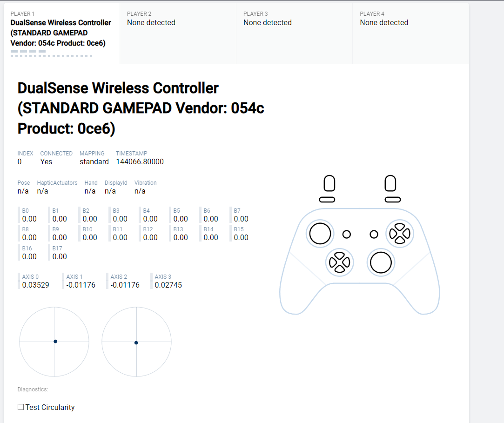
Task: Click the DisplayId n/a value
Action: (x=110, y=191)
